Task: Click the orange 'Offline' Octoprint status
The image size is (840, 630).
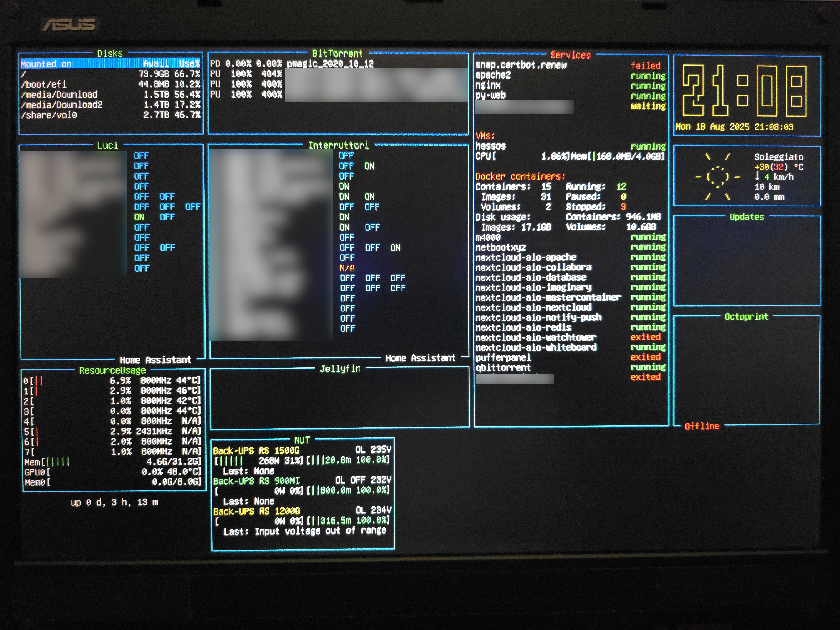Action: pos(702,426)
